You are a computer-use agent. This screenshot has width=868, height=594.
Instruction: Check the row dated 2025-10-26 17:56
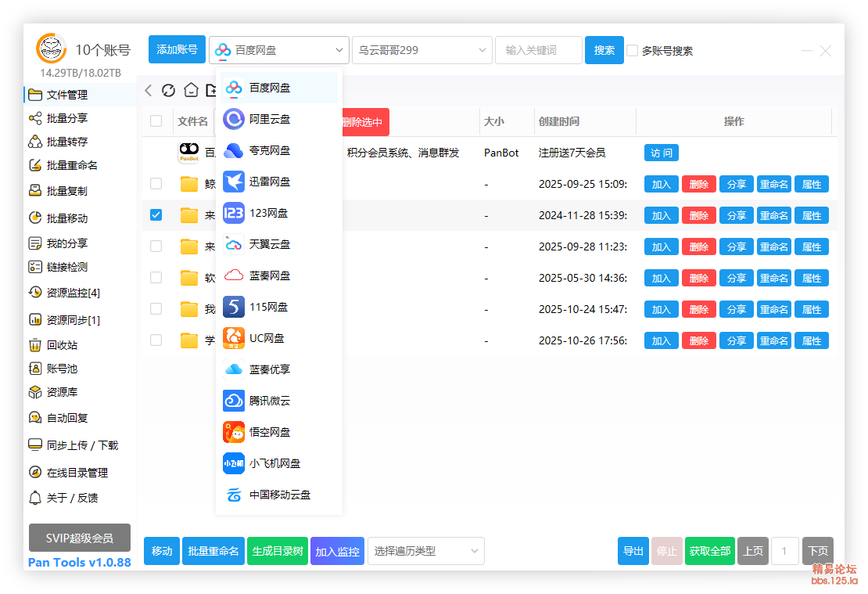156,340
